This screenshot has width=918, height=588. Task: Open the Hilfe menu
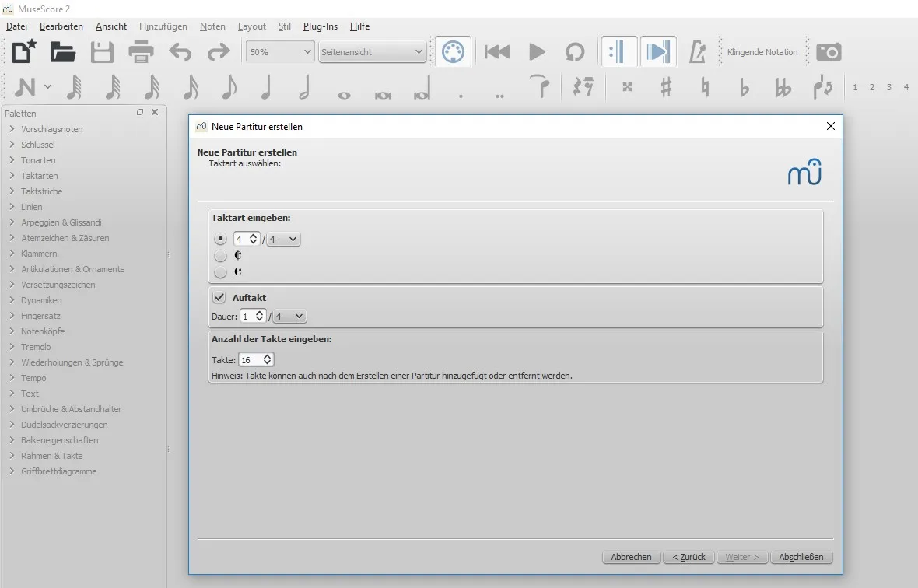point(359,26)
